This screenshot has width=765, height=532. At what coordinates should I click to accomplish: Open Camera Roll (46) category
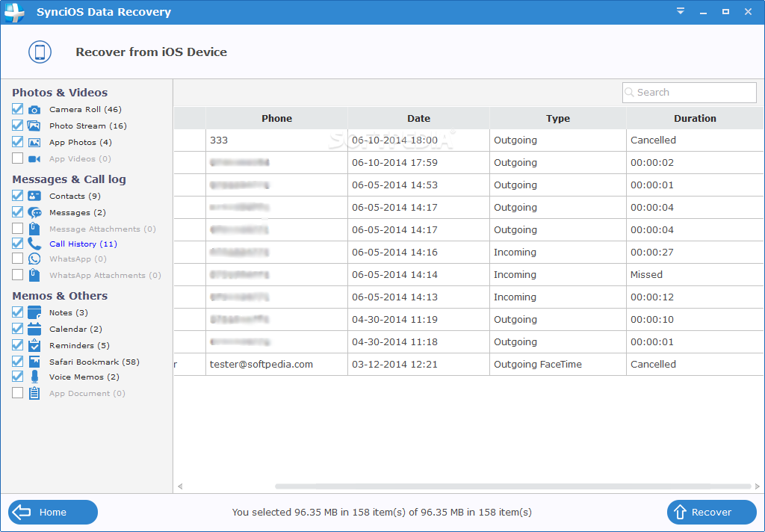click(x=85, y=109)
